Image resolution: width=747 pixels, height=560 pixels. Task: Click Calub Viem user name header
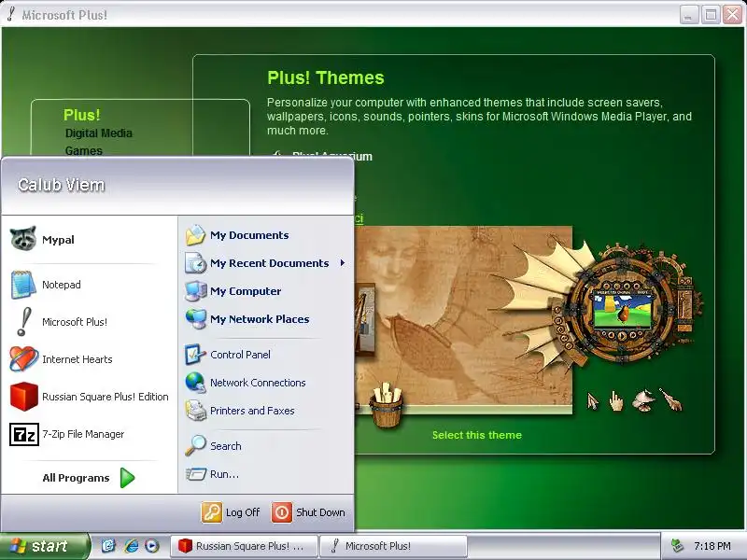click(61, 185)
